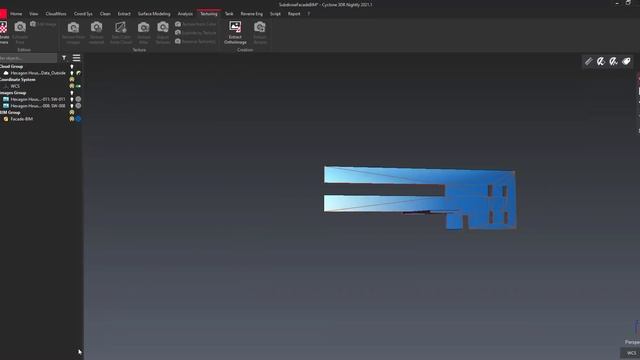
Task: Open the Tank ribbon tab
Action: click(229, 13)
